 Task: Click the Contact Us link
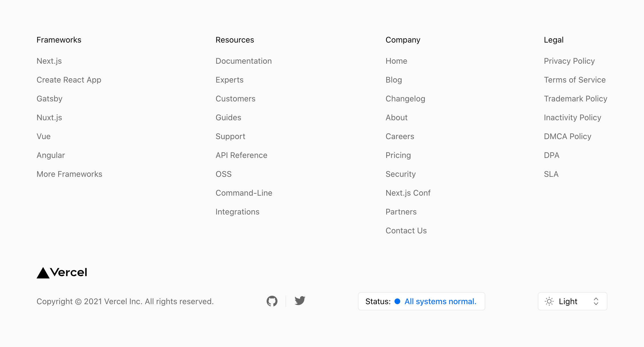click(406, 230)
